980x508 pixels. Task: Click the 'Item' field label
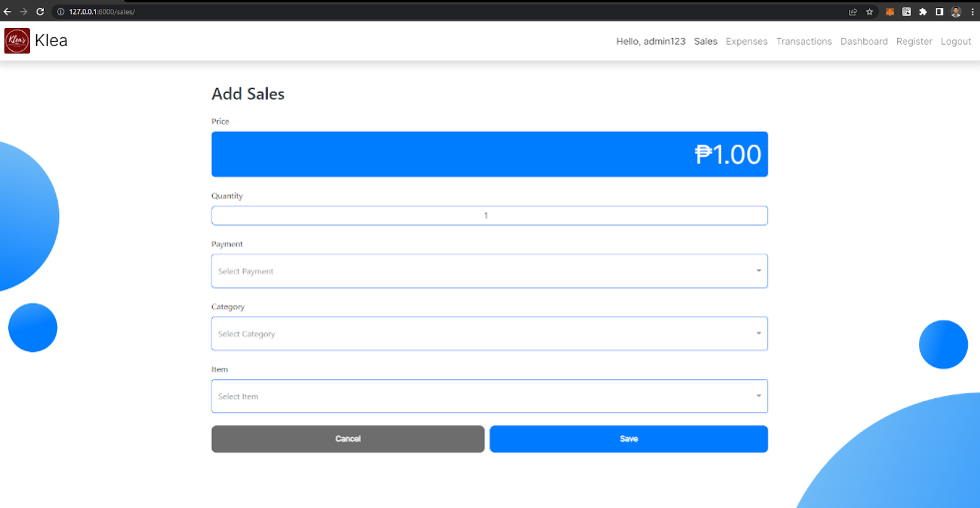coord(220,369)
